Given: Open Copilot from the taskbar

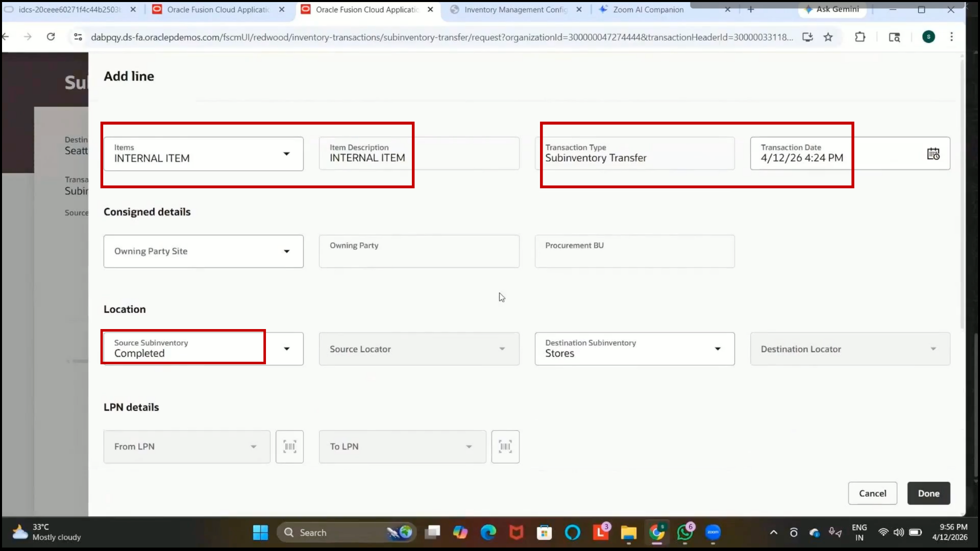Looking at the screenshot, I should pyautogui.click(x=460, y=533).
